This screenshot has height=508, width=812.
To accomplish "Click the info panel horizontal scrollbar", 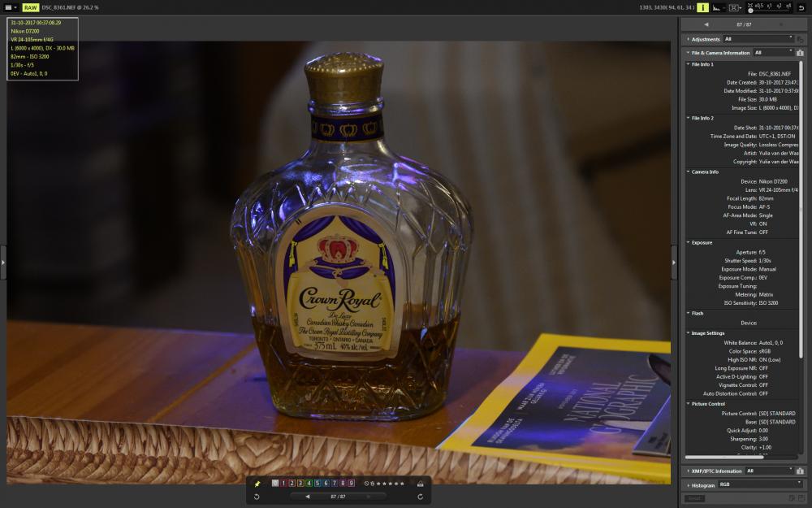I will 724,457.
